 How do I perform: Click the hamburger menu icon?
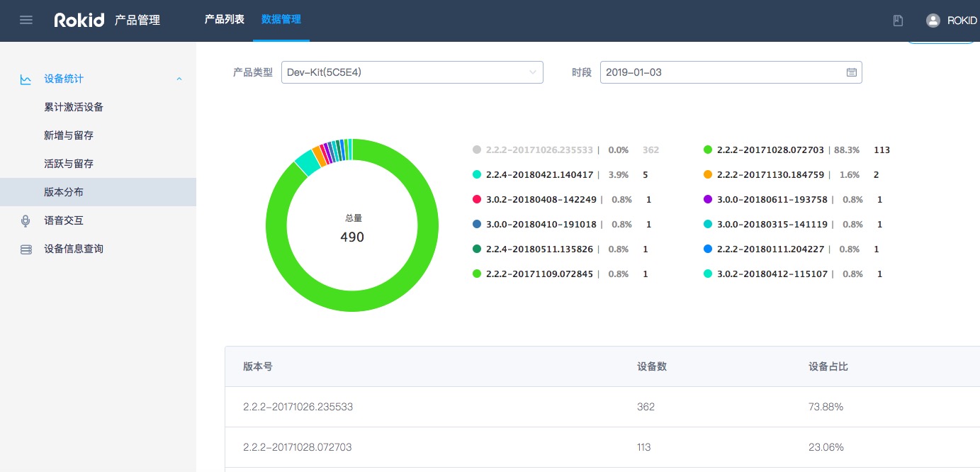[26, 20]
